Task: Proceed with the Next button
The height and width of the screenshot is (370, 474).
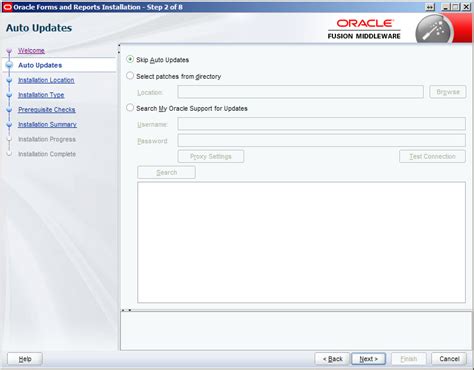Action: tap(368, 359)
